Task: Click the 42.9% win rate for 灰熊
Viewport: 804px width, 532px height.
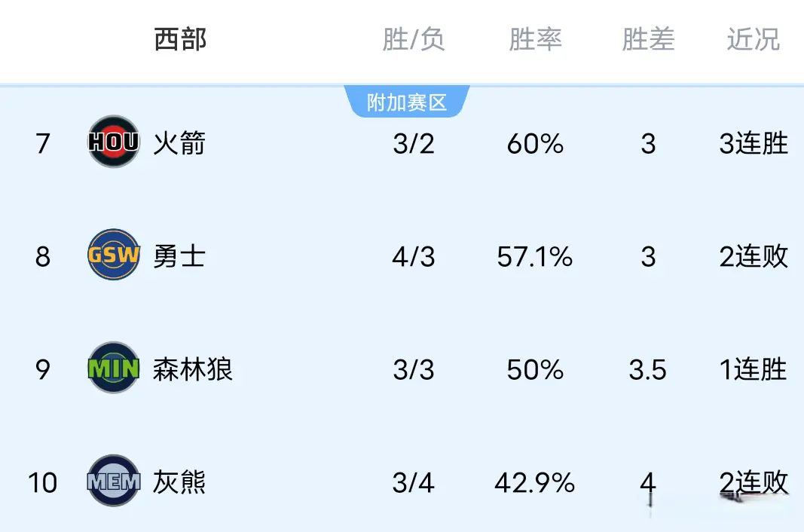Action: point(535,483)
